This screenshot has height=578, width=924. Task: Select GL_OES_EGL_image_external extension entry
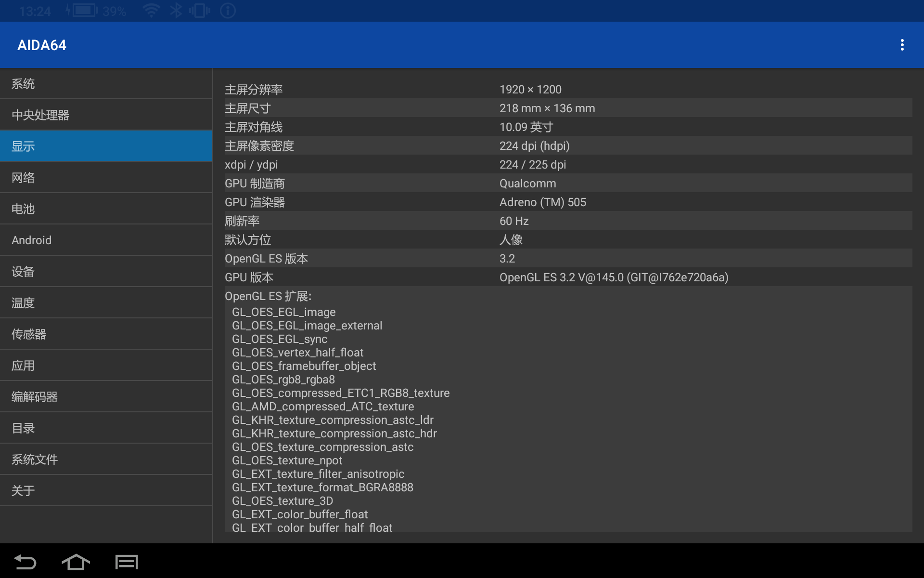click(307, 326)
